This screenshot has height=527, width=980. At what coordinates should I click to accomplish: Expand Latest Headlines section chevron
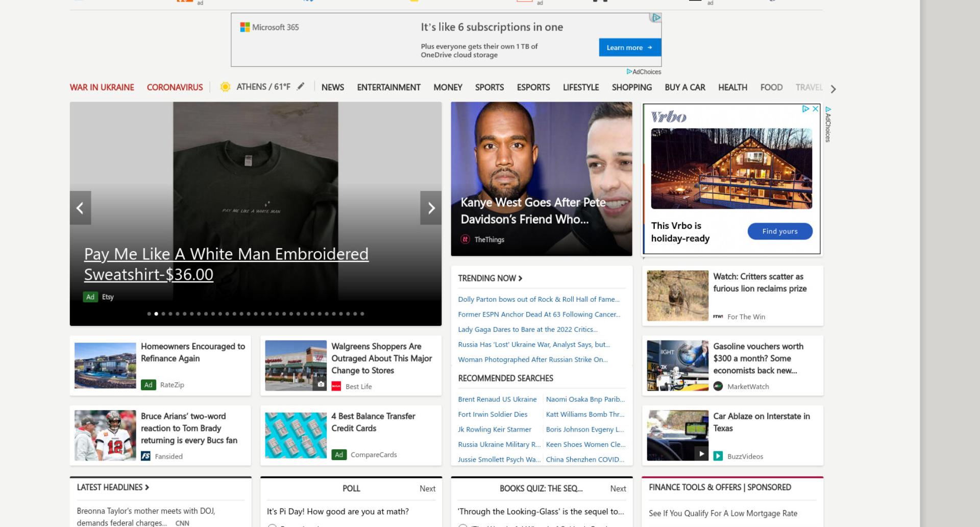(147, 487)
